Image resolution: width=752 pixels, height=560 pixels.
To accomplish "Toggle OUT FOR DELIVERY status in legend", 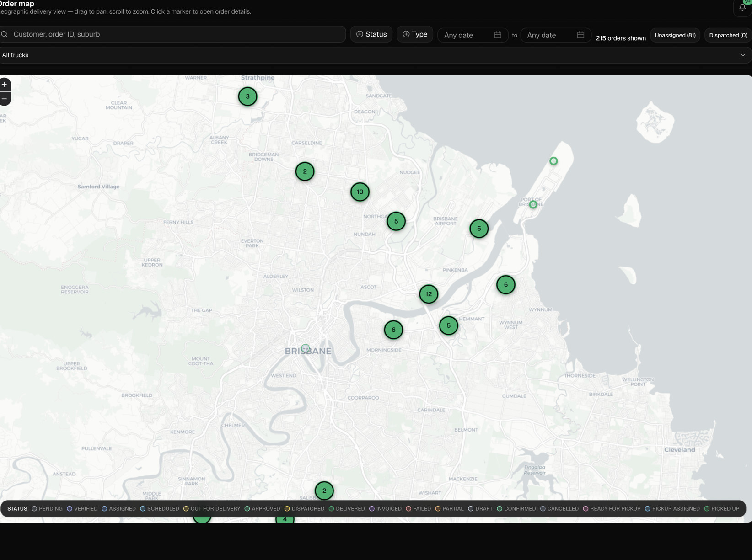I will [x=212, y=509].
